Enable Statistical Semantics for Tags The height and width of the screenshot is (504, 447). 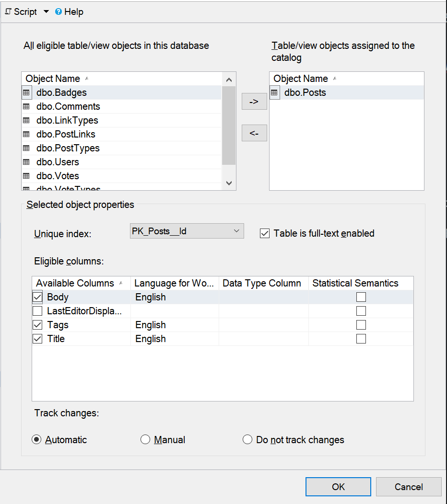tap(361, 325)
